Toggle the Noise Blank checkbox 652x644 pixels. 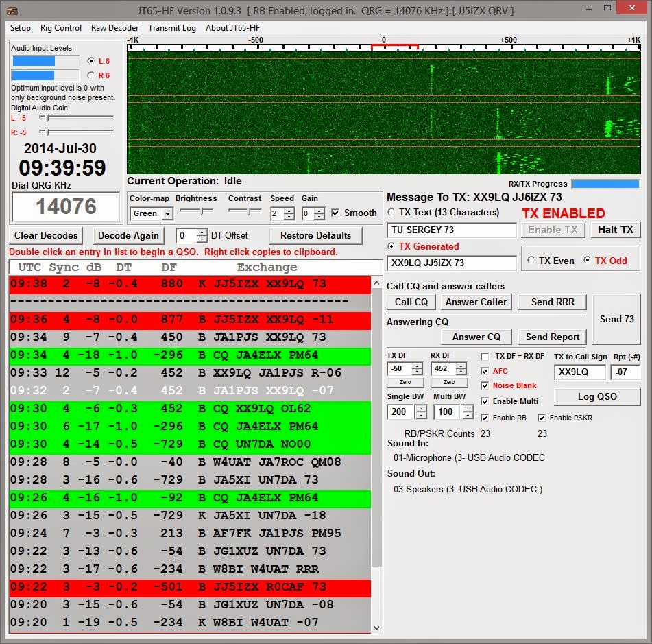point(485,385)
